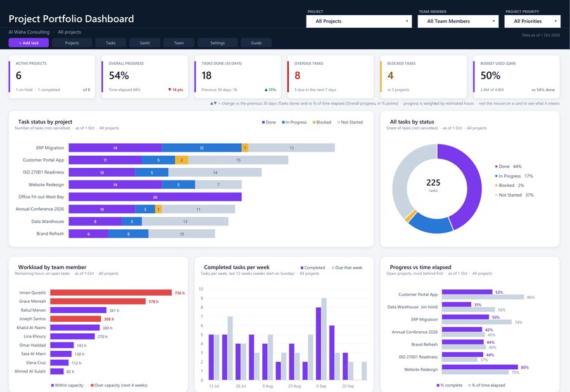Click the Office Fit-out West Bay bar labeled 26

(x=155, y=197)
